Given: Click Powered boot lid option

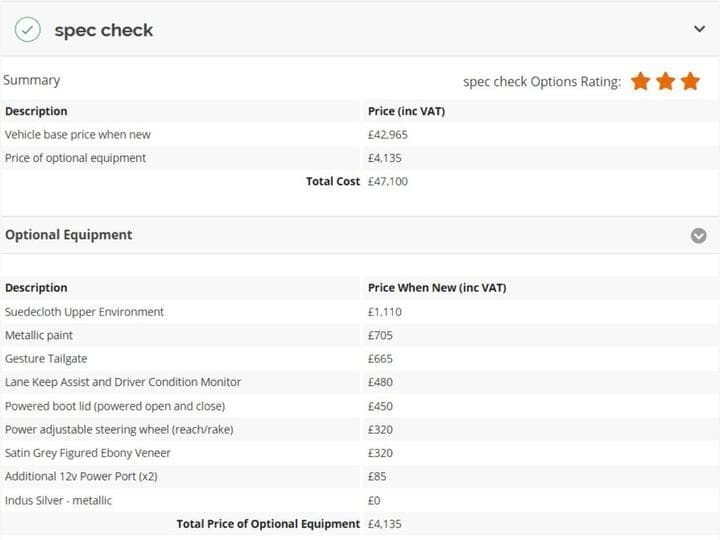Looking at the screenshot, I should click(115, 406).
